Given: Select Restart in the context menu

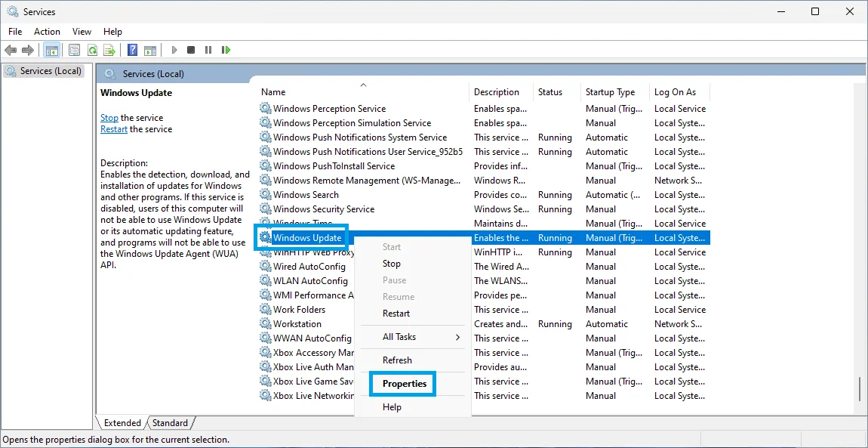Looking at the screenshot, I should click(396, 314).
